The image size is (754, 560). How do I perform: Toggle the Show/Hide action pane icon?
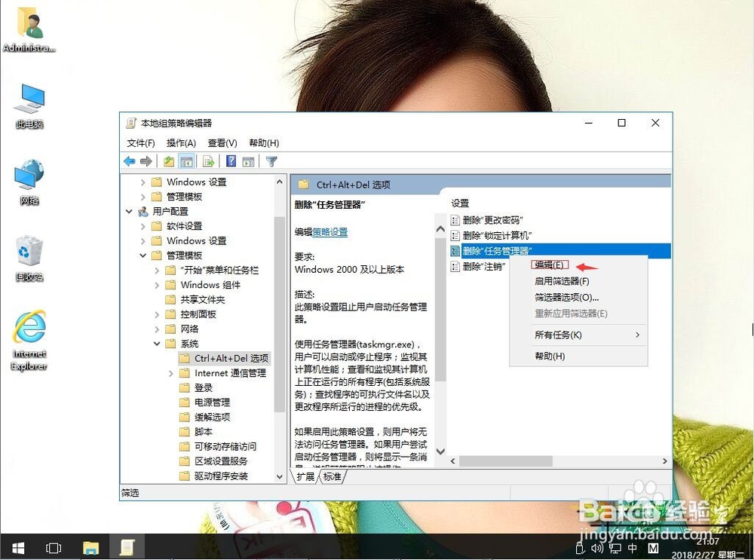click(x=248, y=161)
